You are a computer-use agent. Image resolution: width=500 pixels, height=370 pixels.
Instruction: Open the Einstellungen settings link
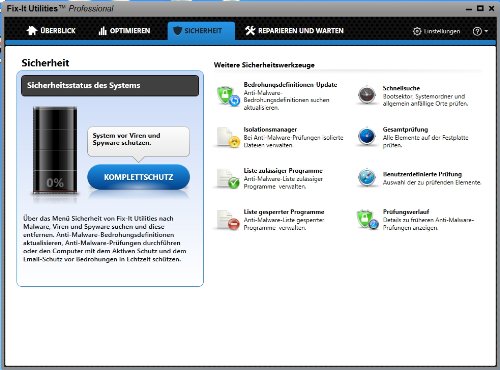(442, 31)
